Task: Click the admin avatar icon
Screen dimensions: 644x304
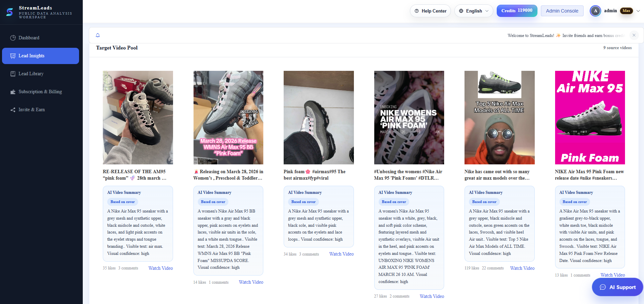Action: click(x=595, y=11)
